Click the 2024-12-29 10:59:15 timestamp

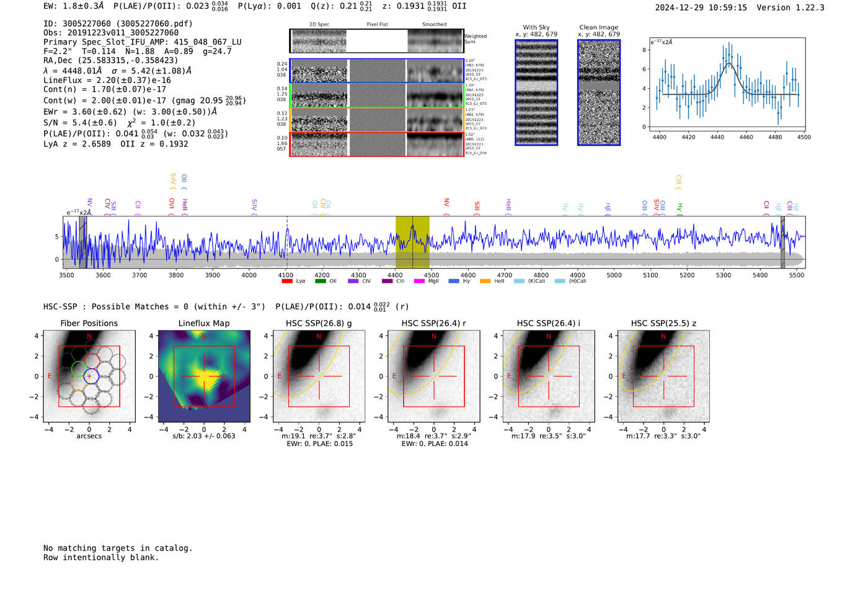pos(701,7)
